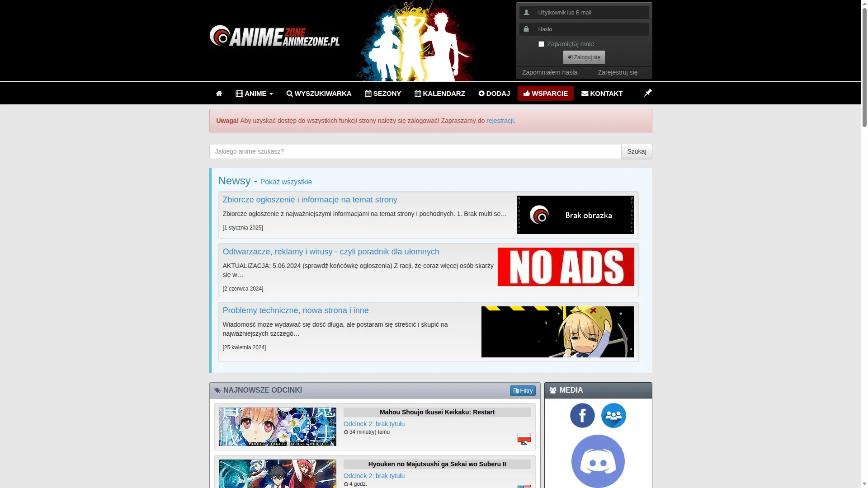The width and height of the screenshot is (868, 488).
Task: Open Pokaż wszystkie news link
Action: pos(286,182)
